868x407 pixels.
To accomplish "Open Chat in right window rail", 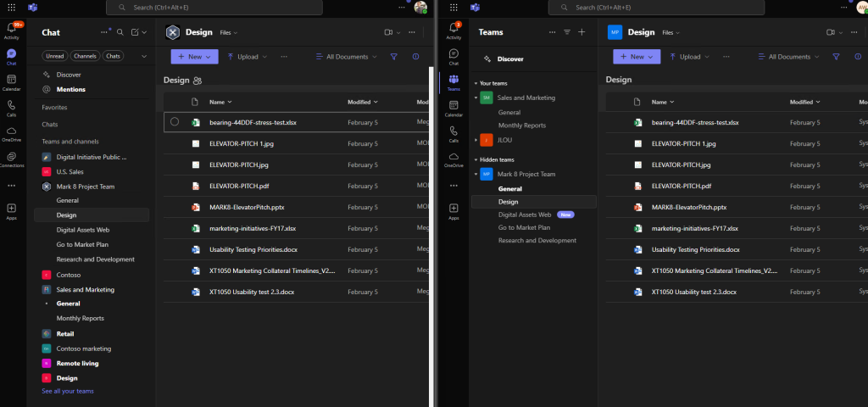I will click(x=453, y=57).
